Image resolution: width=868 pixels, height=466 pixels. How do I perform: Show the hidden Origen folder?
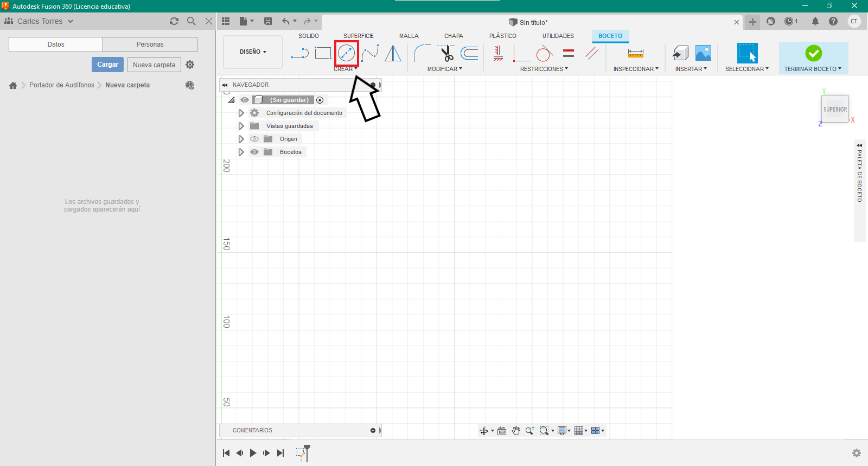[254, 139]
